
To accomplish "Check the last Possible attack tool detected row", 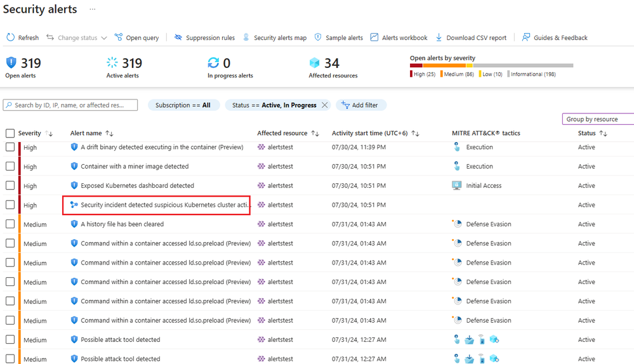I will click(10, 359).
